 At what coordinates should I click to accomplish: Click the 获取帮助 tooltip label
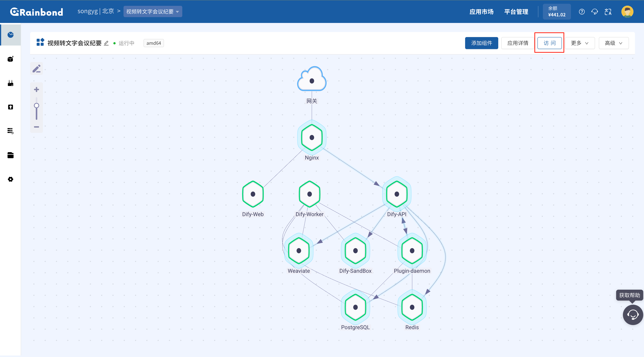point(629,295)
